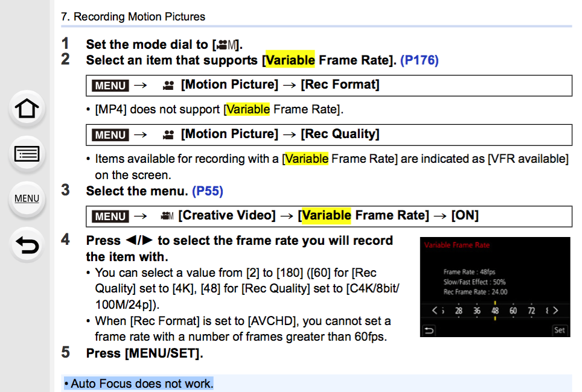Click the highlighted Variable word in step 2
Viewport: 582px width, 392px height.
290,60
